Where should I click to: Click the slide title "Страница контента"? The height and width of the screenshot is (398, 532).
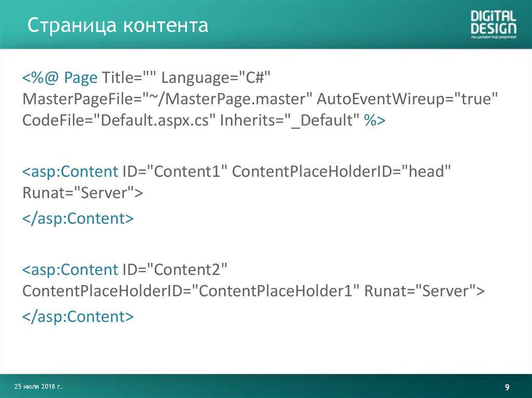(118, 25)
